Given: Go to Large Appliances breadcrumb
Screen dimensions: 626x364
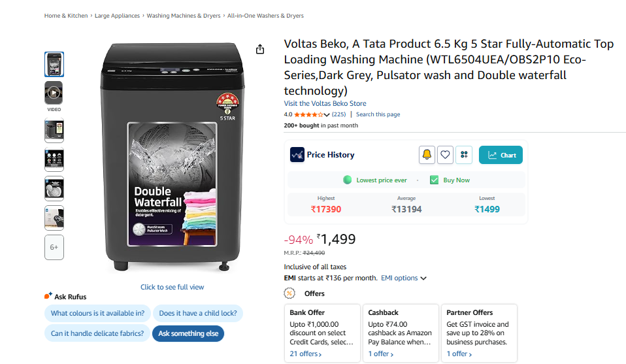Looking at the screenshot, I should (x=117, y=16).
